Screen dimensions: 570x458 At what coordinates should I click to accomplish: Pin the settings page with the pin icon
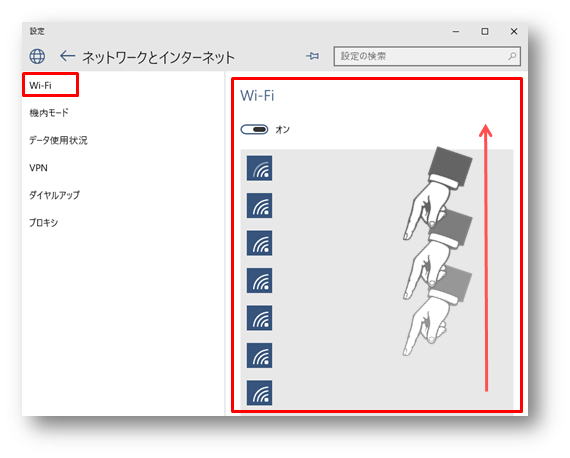(x=312, y=56)
